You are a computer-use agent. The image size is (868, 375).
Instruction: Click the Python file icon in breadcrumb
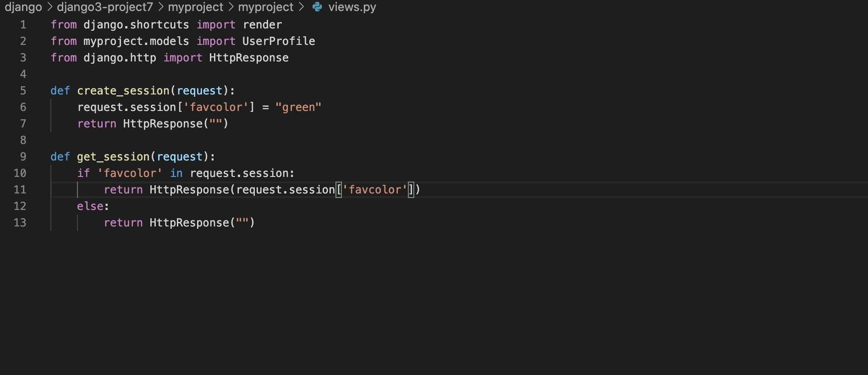pyautogui.click(x=317, y=7)
